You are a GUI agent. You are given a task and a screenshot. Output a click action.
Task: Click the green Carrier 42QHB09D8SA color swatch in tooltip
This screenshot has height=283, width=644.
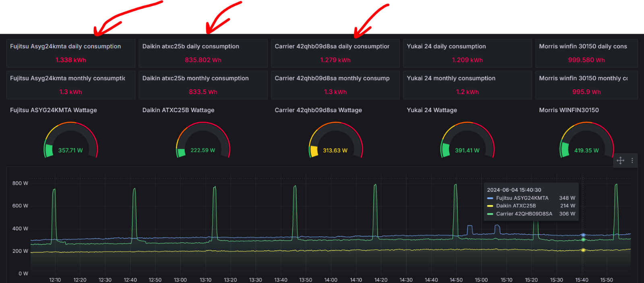pos(490,214)
